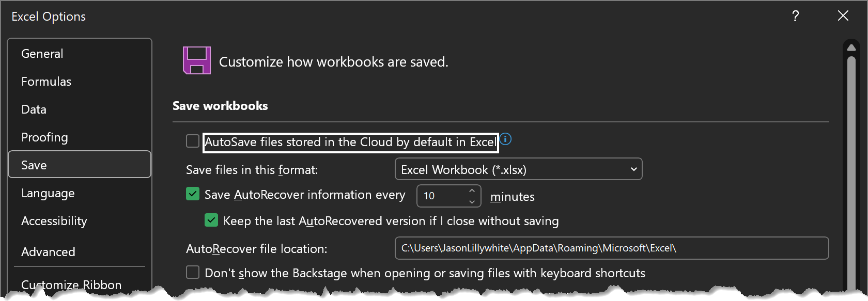868x301 pixels.
Task: Click the AutoSave info icon
Action: [x=506, y=139]
